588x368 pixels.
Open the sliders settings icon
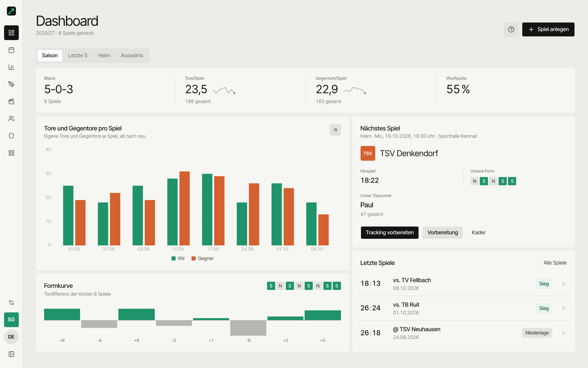[x=11, y=303]
